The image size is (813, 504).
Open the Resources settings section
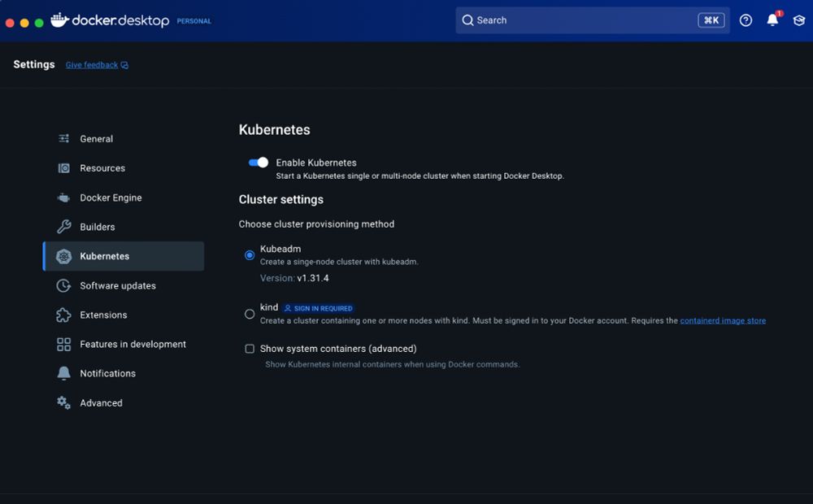pos(124,168)
